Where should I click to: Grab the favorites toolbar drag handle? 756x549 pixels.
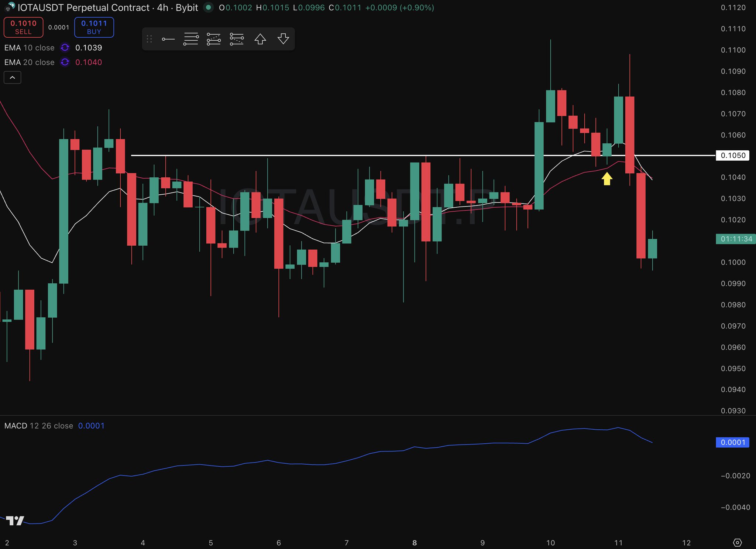coord(149,39)
